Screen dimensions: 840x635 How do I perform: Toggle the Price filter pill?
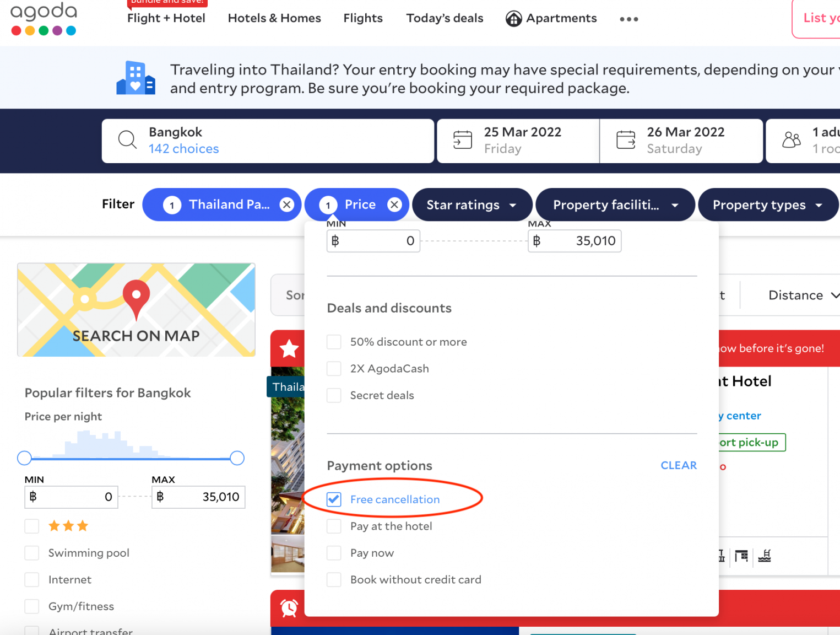(x=356, y=205)
